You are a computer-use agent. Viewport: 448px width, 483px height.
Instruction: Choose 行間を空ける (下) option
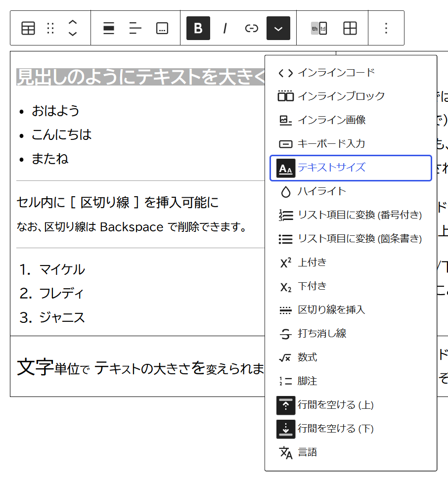pos(351,429)
